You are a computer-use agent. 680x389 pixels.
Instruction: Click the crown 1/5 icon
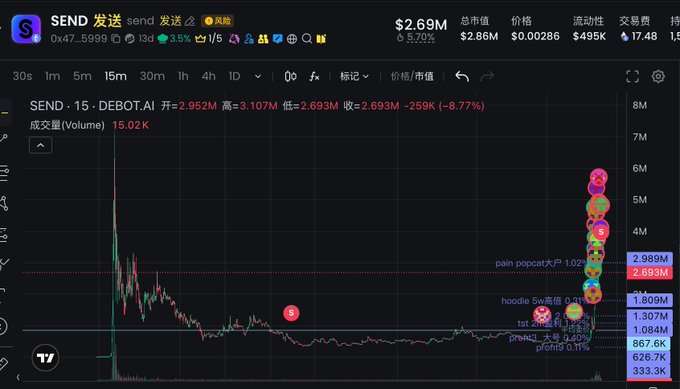tap(209, 39)
